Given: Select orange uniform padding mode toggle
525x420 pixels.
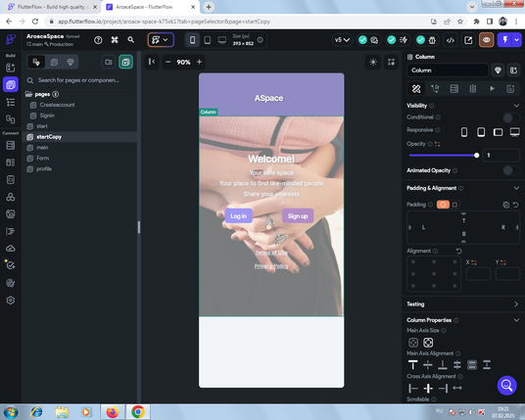Looking at the screenshot, I should (x=443, y=205).
